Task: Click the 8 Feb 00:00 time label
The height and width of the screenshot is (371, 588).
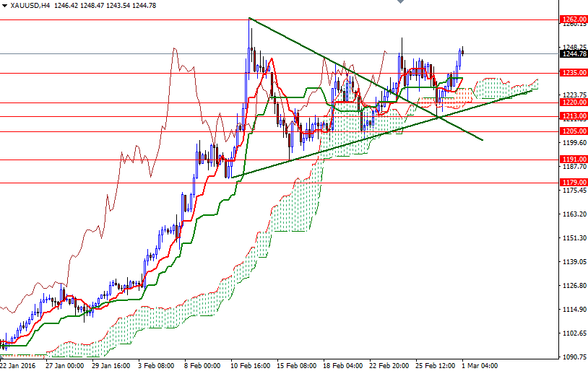Action: coord(202,366)
